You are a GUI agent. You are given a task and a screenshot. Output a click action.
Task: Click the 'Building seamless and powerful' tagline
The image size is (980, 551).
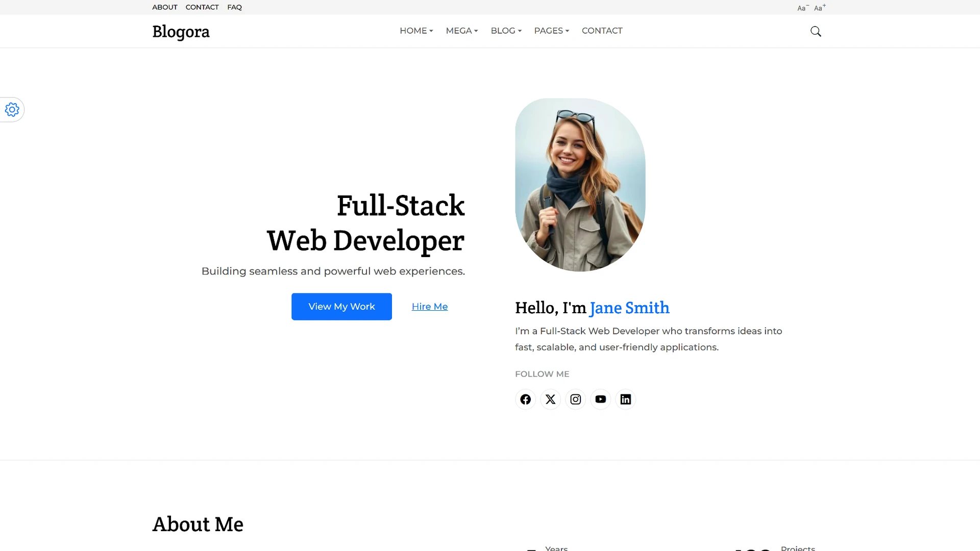click(333, 271)
